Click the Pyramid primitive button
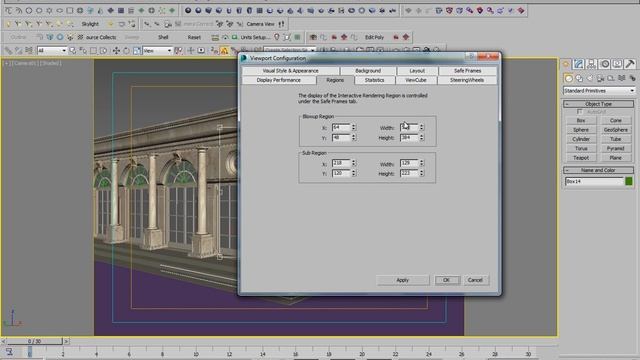Image resolution: width=640 pixels, height=360 pixels. point(616,149)
